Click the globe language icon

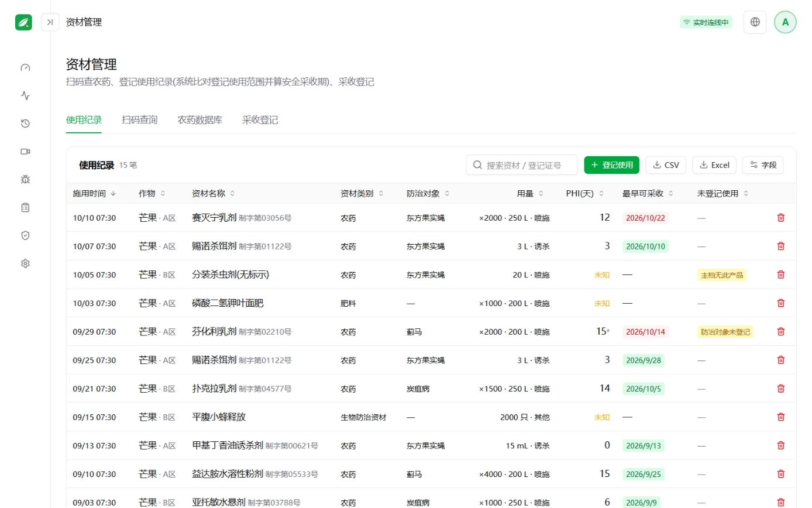coord(755,22)
